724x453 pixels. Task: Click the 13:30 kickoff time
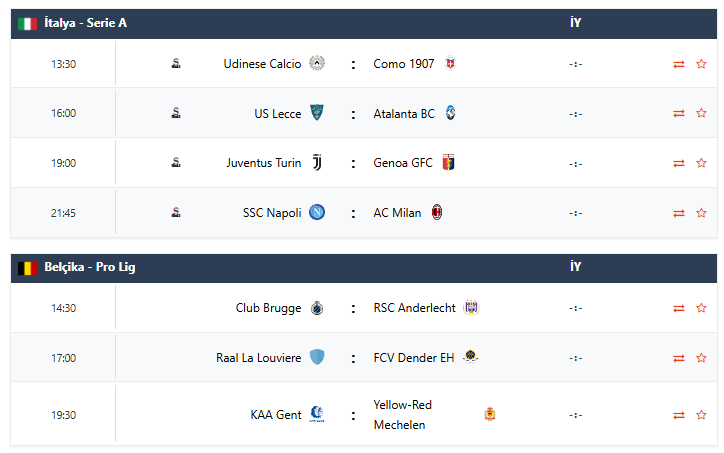[63, 64]
